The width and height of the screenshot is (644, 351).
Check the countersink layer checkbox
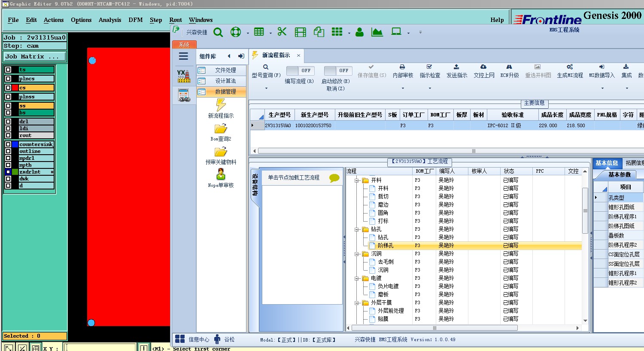coord(8,144)
